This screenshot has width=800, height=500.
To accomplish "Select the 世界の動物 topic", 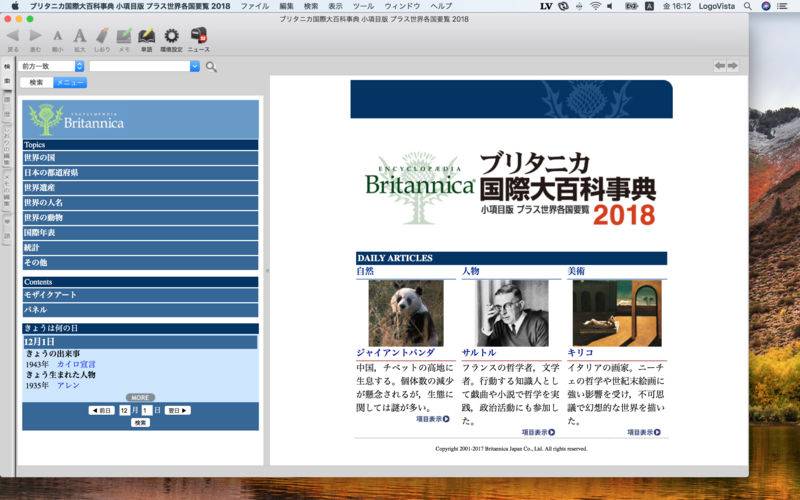I will (x=140, y=217).
